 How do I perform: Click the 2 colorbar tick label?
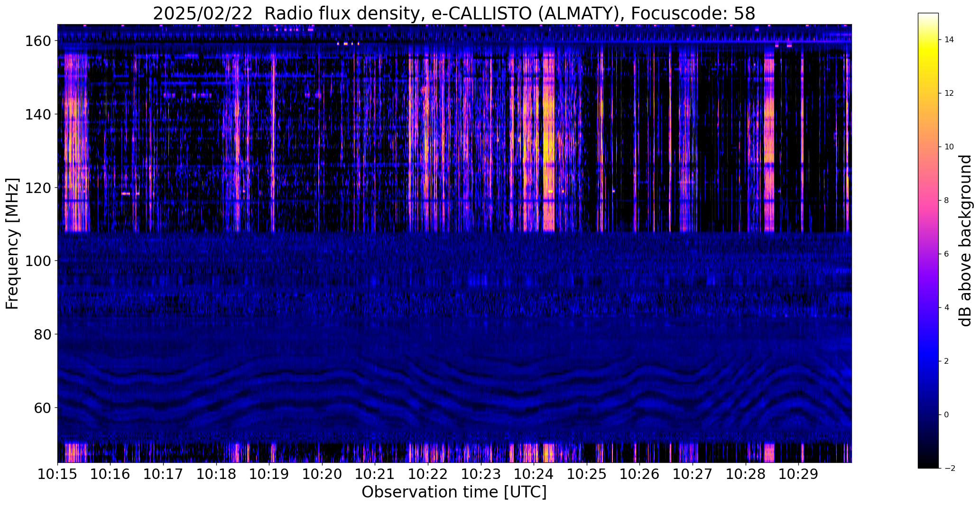click(947, 361)
